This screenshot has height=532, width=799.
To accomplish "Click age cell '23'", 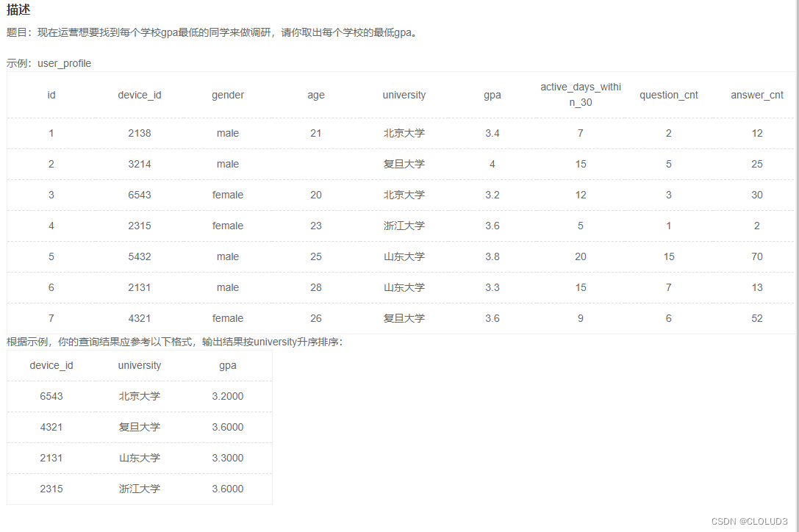I will 316,226.
